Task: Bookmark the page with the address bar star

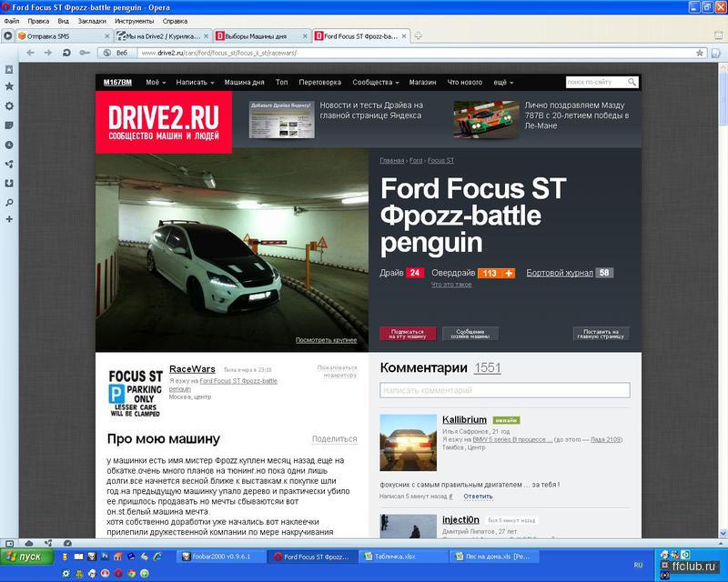Action: coord(700,53)
